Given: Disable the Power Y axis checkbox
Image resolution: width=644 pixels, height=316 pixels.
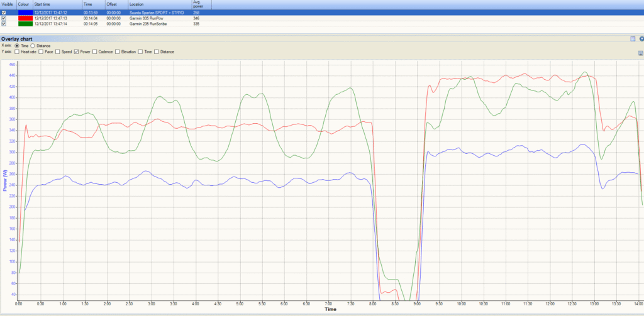Looking at the screenshot, I should click(x=76, y=52).
